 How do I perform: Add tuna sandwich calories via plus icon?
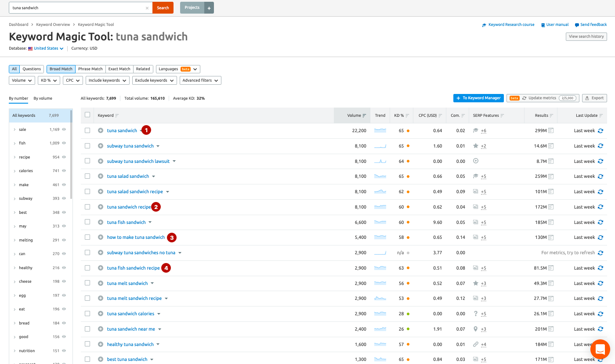pos(101,314)
